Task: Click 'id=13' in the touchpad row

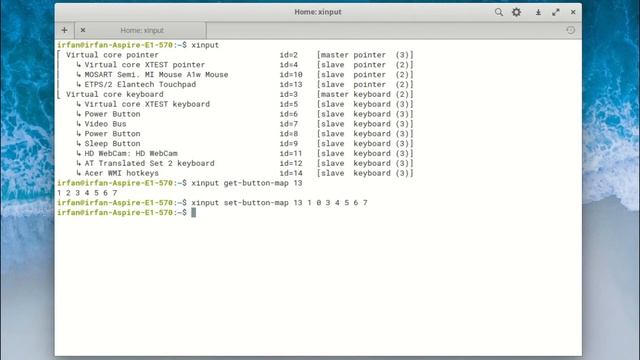Action: (x=291, y=84)
